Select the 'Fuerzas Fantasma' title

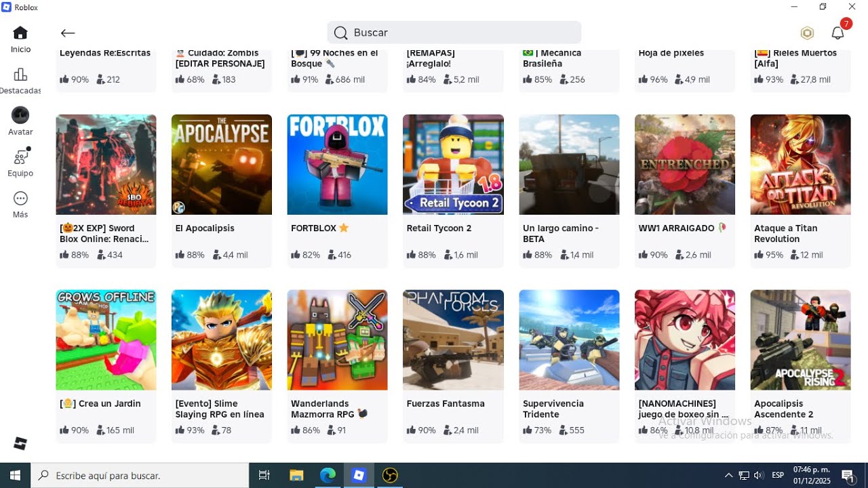point(446,404)
